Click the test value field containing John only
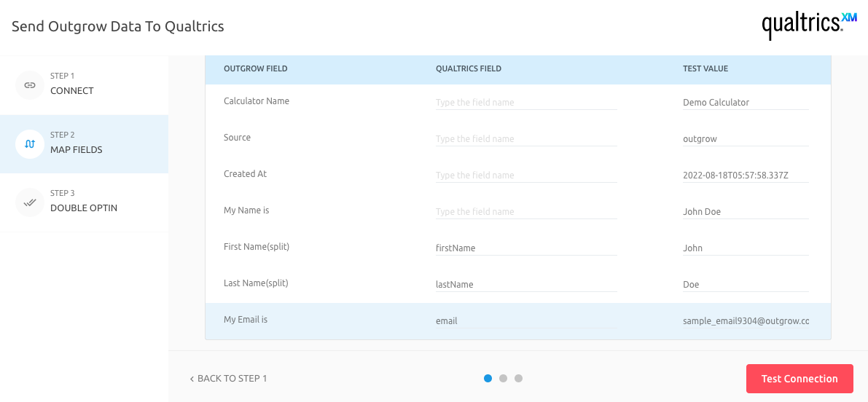This screenshot has width=868, height=402. [746, 248]
